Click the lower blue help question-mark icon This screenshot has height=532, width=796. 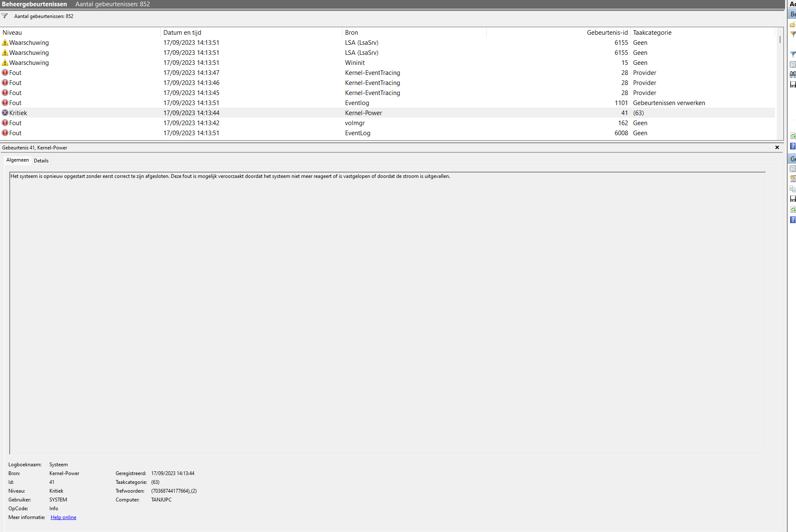pos(792,220)
